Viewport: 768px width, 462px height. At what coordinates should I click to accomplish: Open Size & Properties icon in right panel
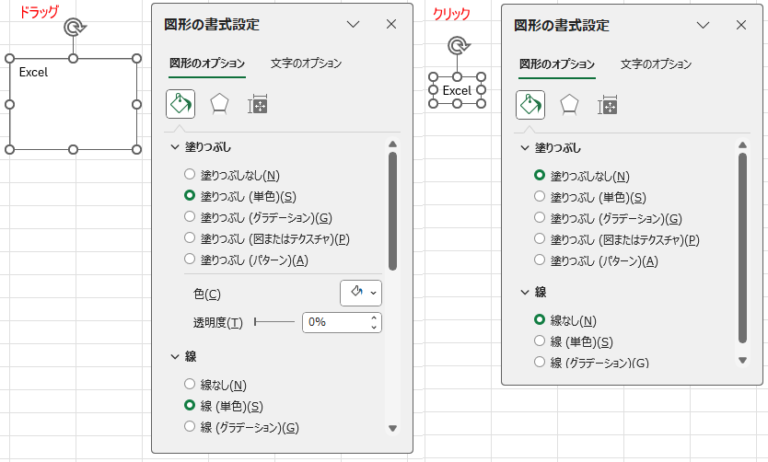pyautogui.click(x=607, y=105)
